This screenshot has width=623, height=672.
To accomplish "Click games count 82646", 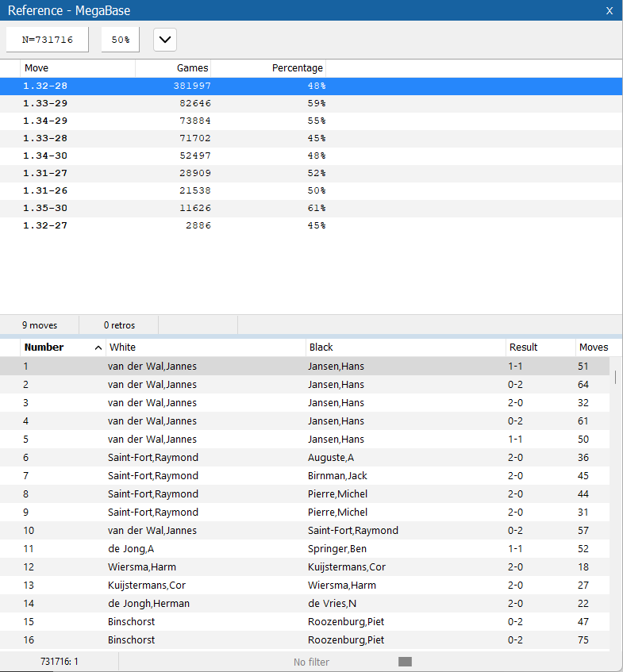I will [x=195, y=103].
